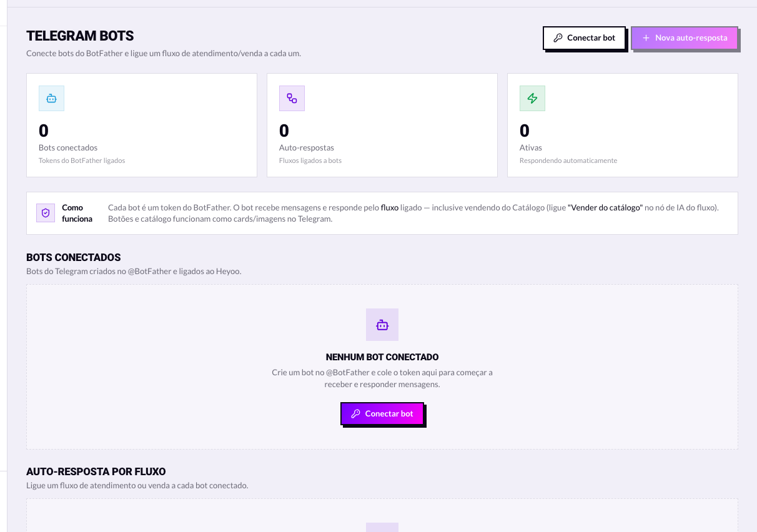Click the TELEGRAM BOTS page title
Viewport: 757px width, 532px height.
[x=80, y=36]
